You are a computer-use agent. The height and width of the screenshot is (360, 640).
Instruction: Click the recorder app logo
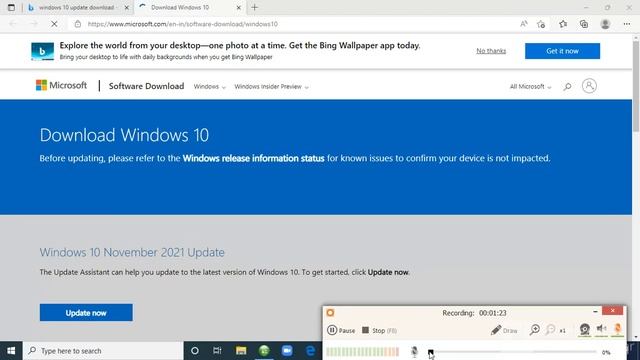pyautogui.click(x=330, y=313)
